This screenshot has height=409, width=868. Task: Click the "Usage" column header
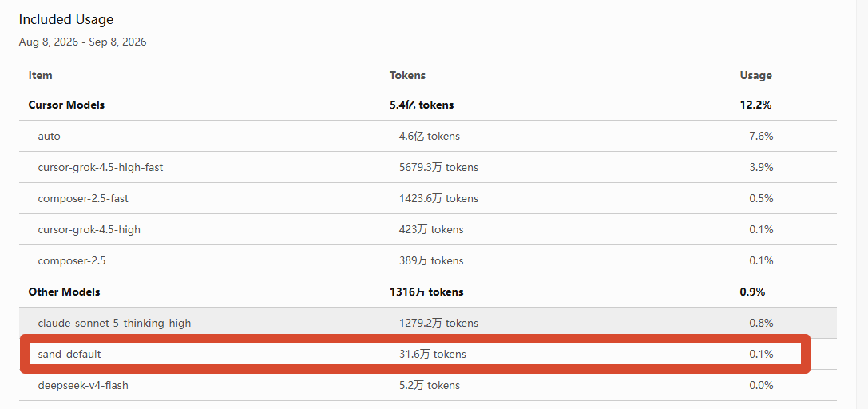[x=755, y=75]
